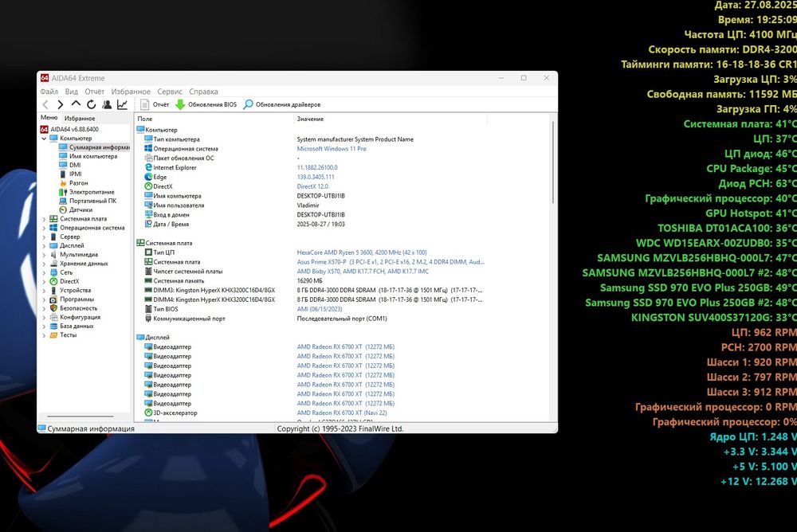Go forward with the right arrow toolbar icon
797x532 pixels.
click(x=61, y=104)
